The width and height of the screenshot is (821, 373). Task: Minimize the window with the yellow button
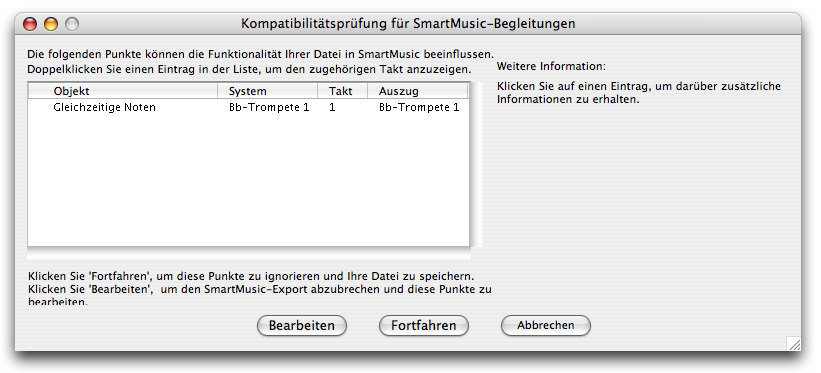pos(51,24)
